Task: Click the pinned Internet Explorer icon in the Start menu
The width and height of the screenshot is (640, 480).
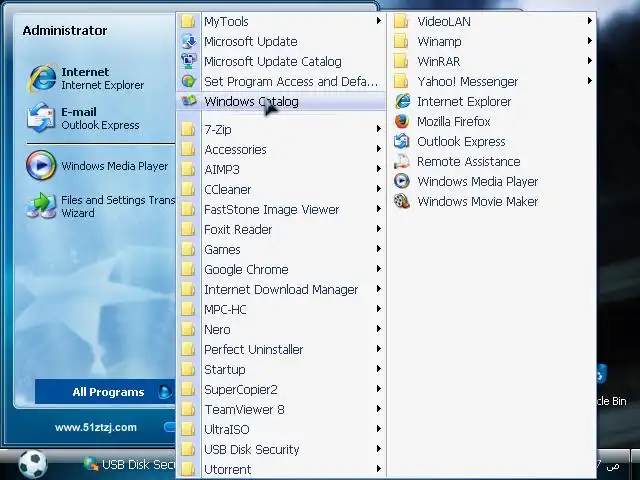Action: click(x=42, y=78)
